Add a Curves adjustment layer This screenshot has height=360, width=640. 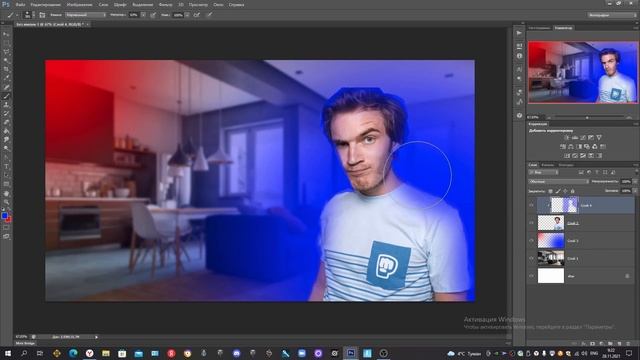click(583, 138)
